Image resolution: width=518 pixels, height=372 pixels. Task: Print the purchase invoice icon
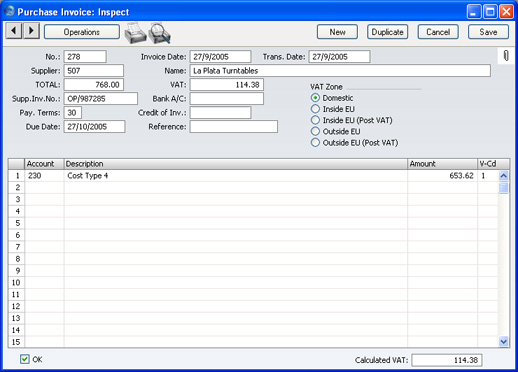[135, 33]
